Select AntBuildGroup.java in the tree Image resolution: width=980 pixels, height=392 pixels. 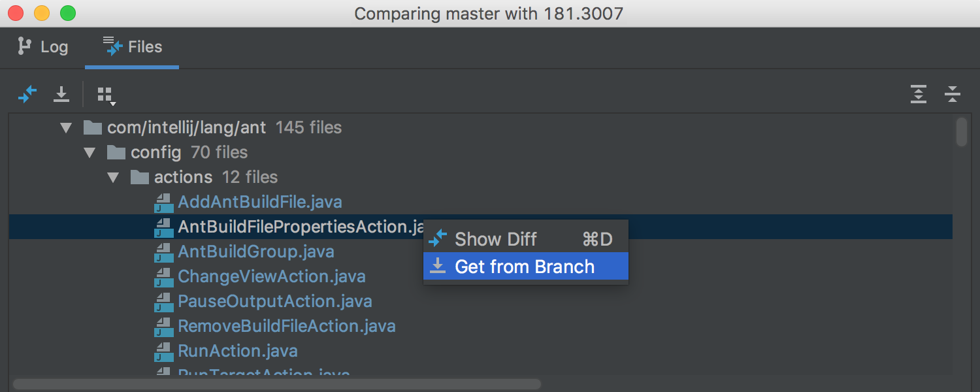[x=256, y=252]
